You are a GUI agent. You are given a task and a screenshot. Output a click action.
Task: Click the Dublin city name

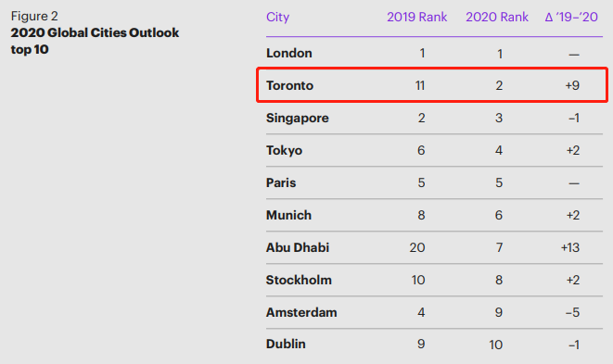pyautogui.click(x=286, y=344)
